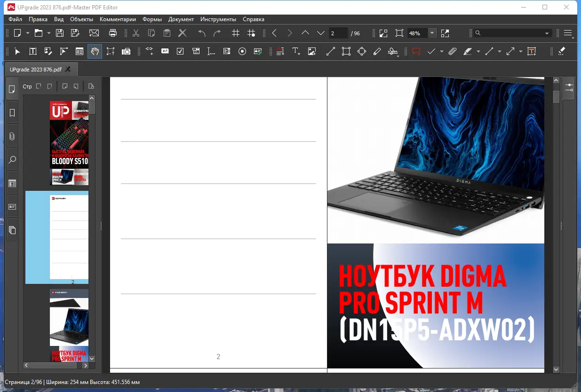Open the Правка menu

point(38,19)
